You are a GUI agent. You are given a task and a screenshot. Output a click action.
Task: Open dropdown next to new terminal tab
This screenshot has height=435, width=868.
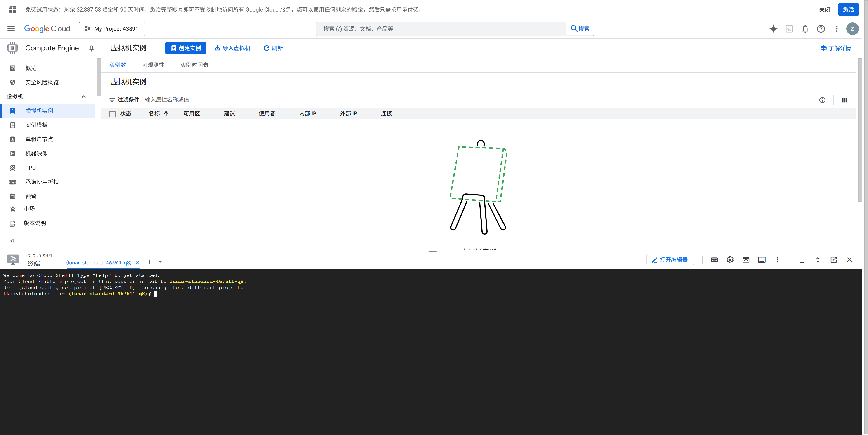pyautogui.click(x=160, y=262)
